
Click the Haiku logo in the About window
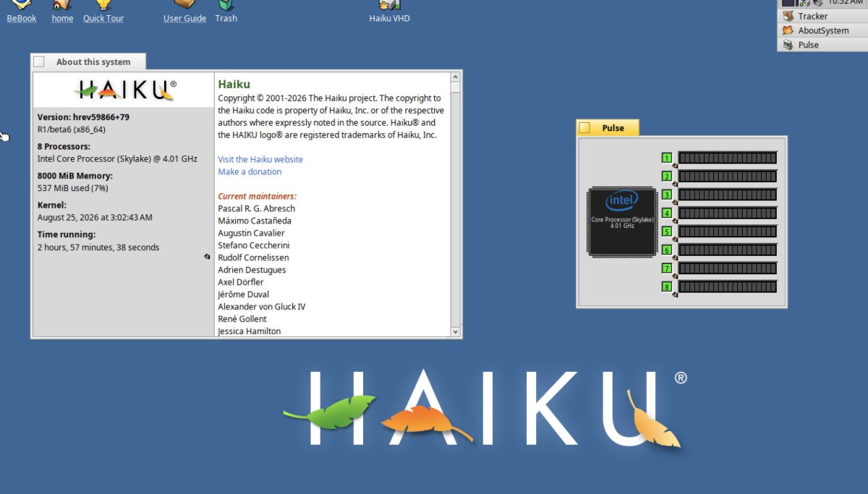coord(124,90)
